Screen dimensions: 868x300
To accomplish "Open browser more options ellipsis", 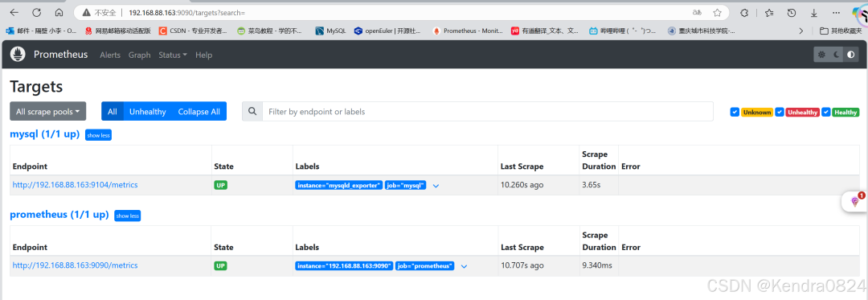I will click(836, 12).
